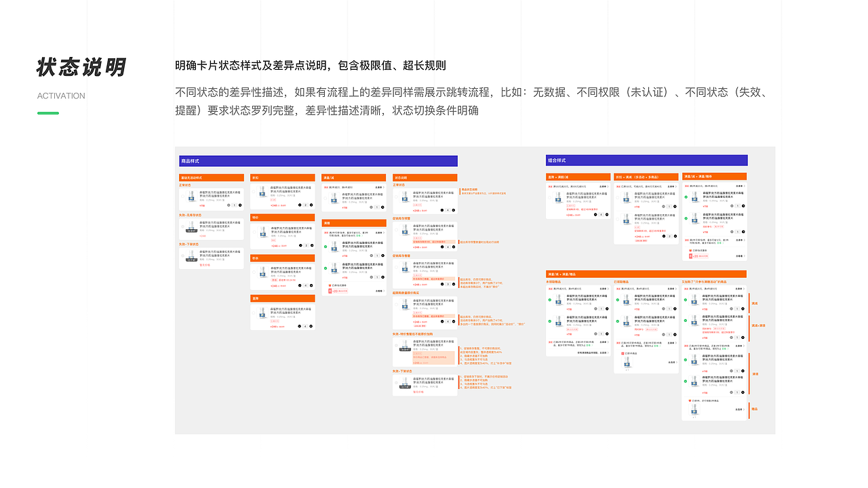Image resolution: width=868 pixels, height=488 pixels.
Task: Click 去选择 arrow at bottom of 未领取赠品 card
Action: (x=608, y=353)
